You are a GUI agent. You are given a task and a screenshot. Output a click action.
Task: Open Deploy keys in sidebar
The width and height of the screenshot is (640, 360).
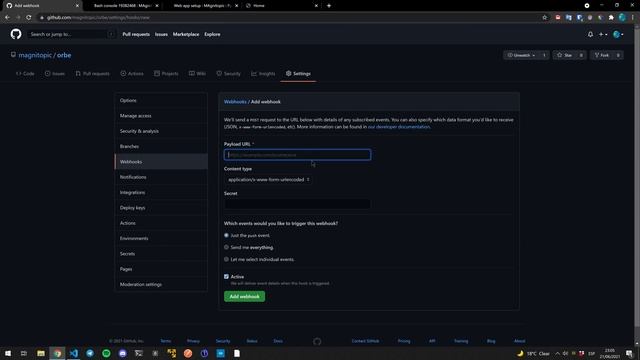(161, 208)
